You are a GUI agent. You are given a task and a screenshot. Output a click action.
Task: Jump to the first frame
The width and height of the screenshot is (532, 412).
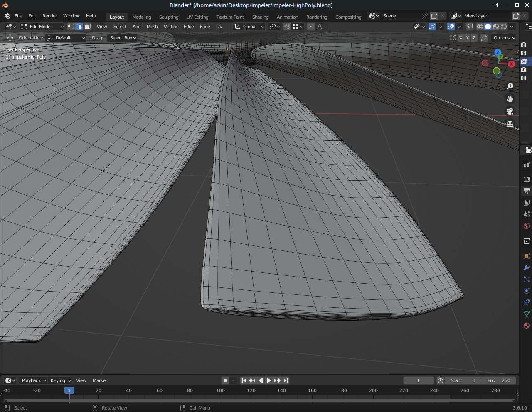click(244, 380)
